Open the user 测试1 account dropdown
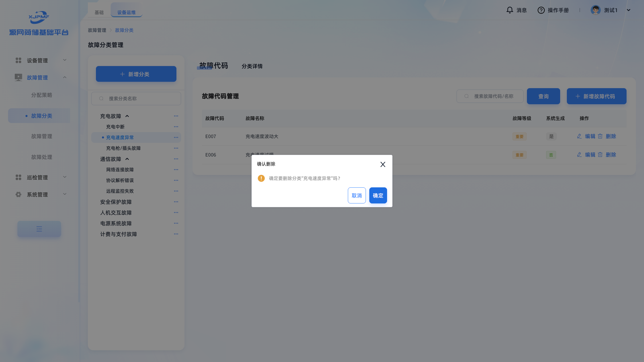The image size is (644, 362). pos(628,10)
